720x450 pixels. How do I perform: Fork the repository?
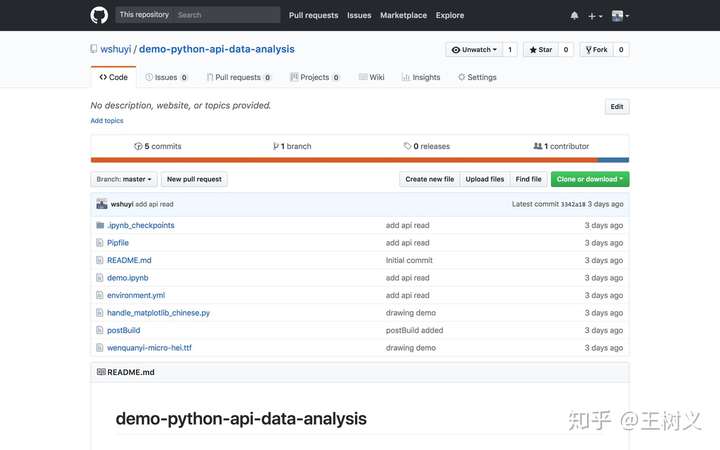[596, 49]
